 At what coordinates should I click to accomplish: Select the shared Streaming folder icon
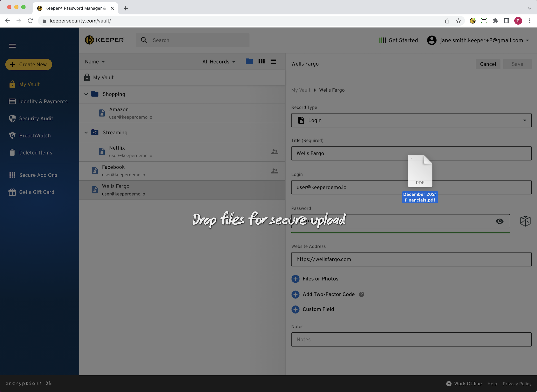(95, 132)
